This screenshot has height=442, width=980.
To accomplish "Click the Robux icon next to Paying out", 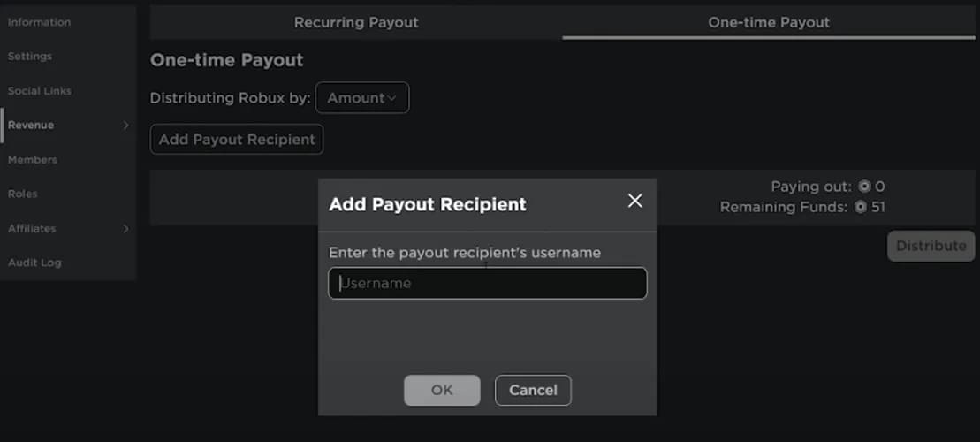I will click(x=864, y=187).
